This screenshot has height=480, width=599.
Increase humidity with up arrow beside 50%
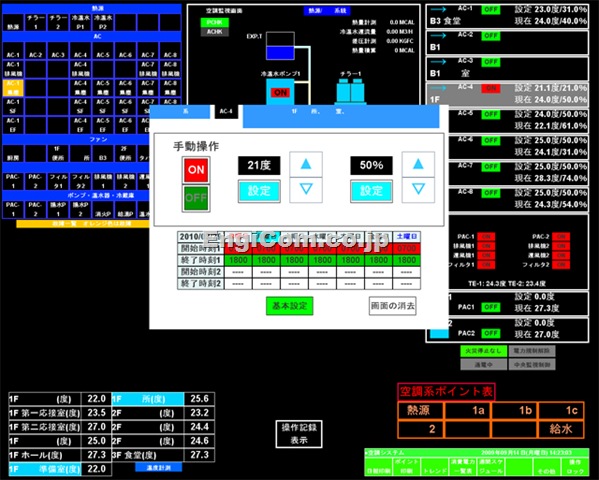[x=418, y=164]
